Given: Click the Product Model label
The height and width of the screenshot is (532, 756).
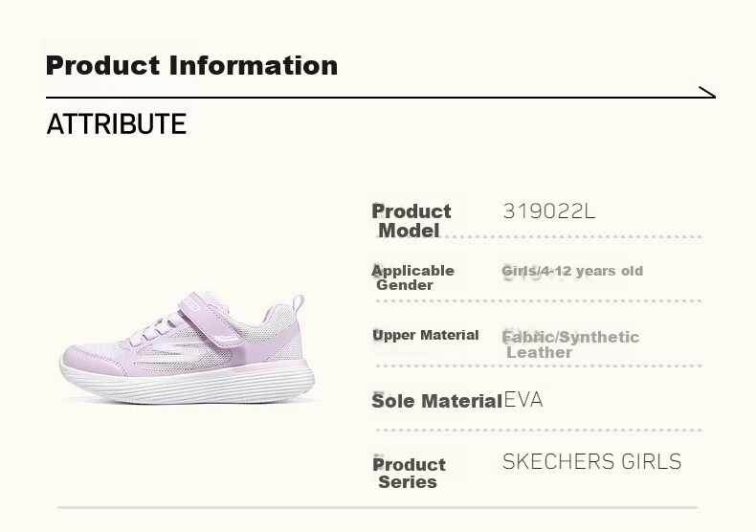Looking at the screenshot, I should point(411,221).
